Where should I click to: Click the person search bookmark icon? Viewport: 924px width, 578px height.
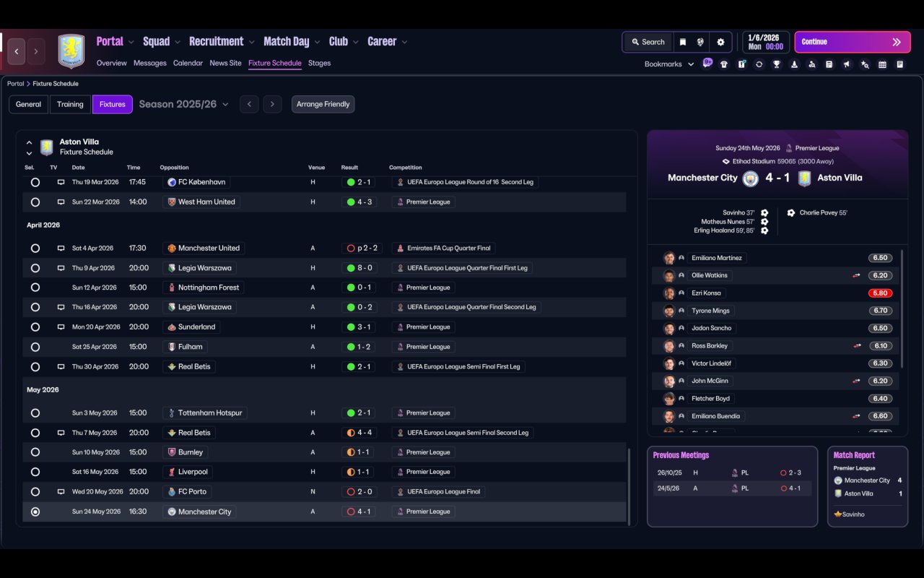click(x=811, y=64)
